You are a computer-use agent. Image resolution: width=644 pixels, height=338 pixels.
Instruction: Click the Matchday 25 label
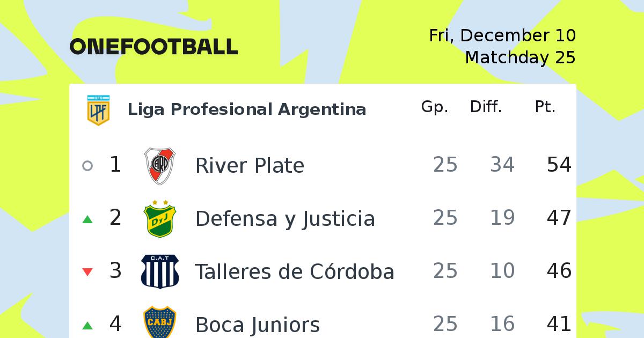520,57
